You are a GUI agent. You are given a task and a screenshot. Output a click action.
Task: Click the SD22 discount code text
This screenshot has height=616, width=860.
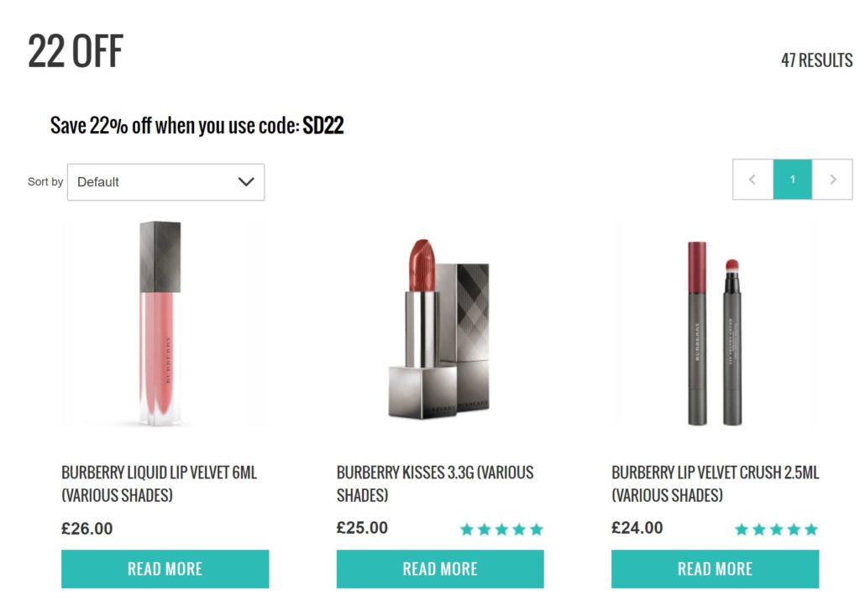coord(323,126)
